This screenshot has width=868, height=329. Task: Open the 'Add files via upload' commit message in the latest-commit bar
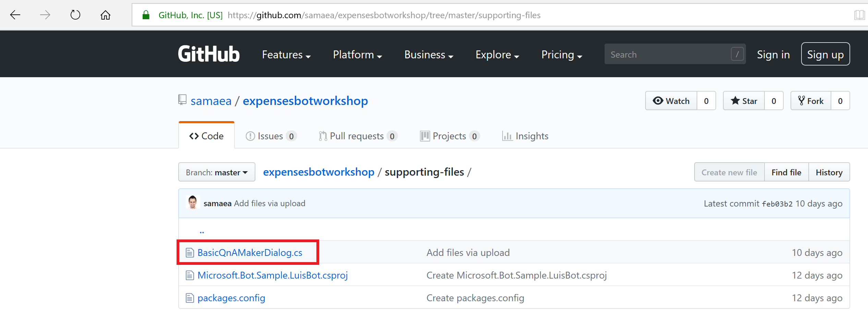269,203
